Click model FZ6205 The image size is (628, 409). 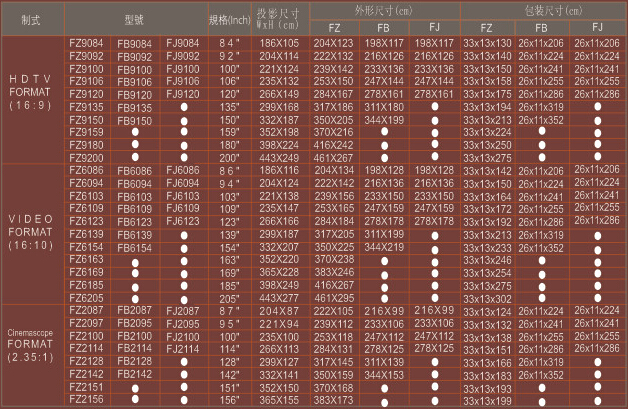86,298
